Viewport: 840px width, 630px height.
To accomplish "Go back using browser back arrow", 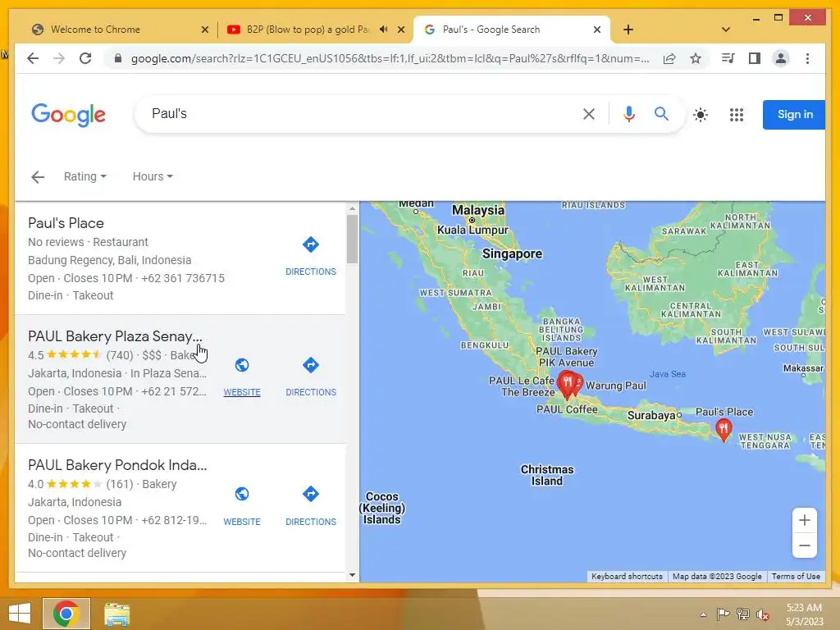I will 33,58.
